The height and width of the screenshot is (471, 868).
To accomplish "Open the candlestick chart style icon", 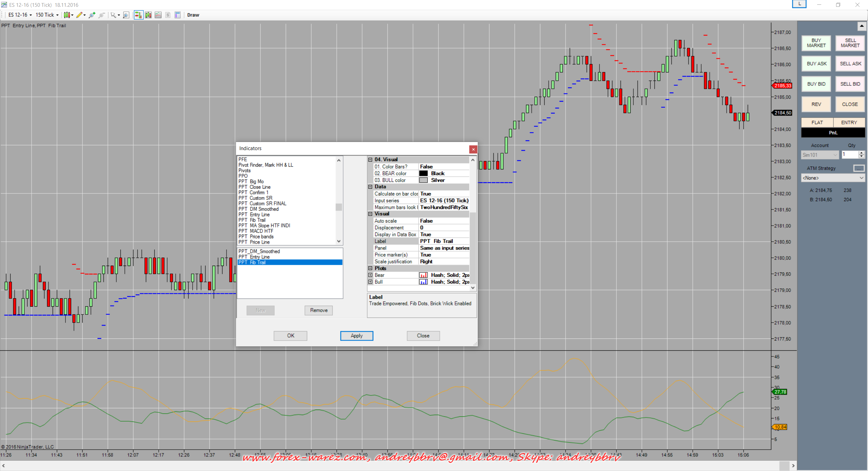I will point(67,15).
